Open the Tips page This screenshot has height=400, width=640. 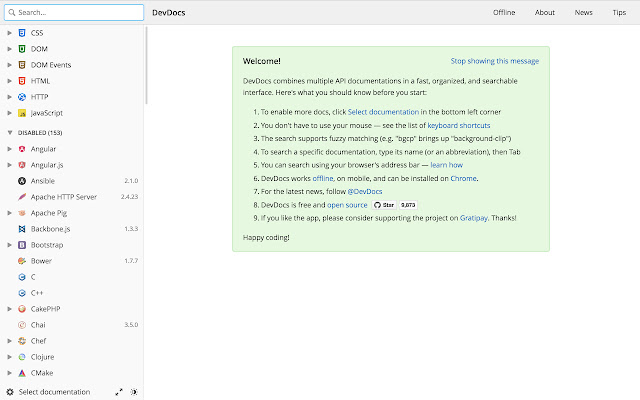click(619, 13)
